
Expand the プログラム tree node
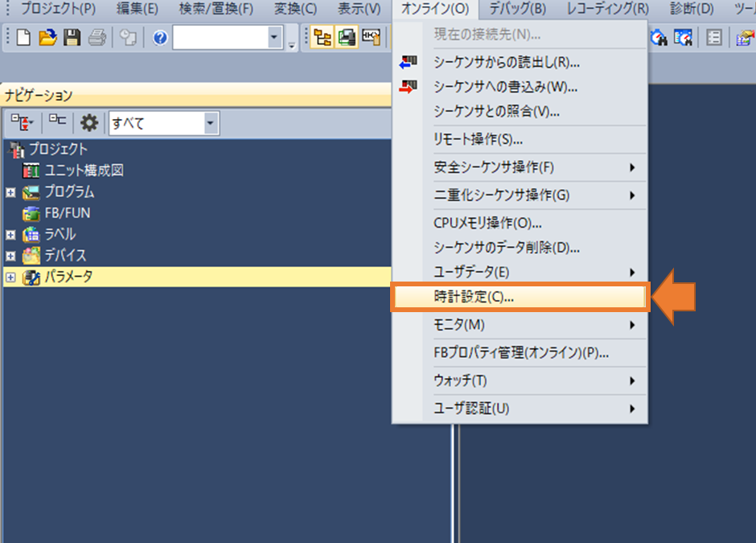pyautogui.click(x=10, y=192)
